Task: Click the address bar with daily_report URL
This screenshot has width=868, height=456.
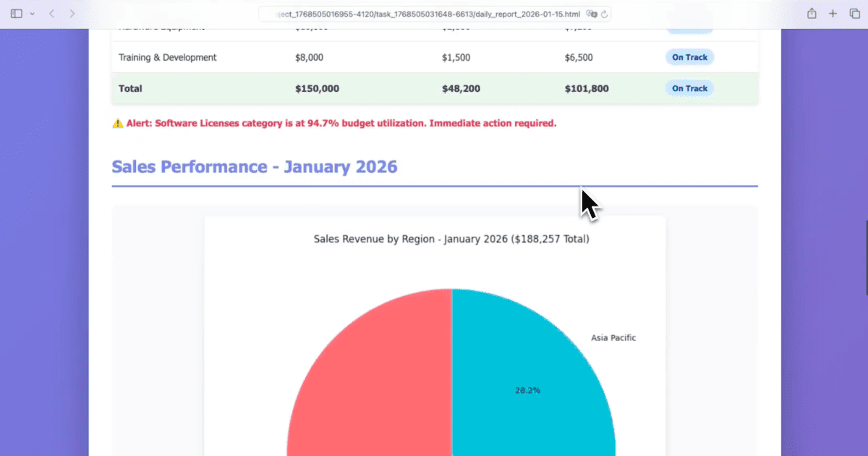Action: [x=435, y=14]
